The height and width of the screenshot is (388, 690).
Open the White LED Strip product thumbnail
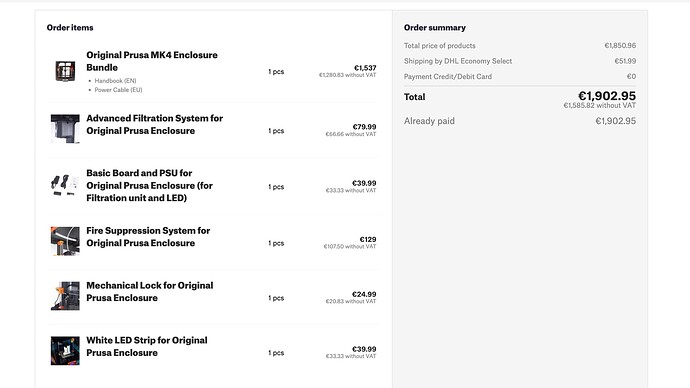(x=65, y=351)
